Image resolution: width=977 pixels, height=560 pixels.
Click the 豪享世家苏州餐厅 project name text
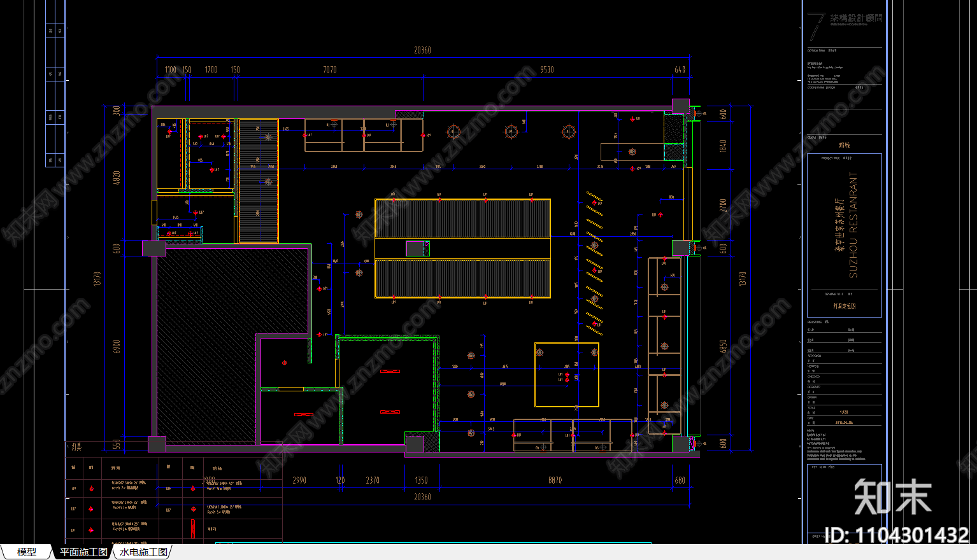pos(839,225)
